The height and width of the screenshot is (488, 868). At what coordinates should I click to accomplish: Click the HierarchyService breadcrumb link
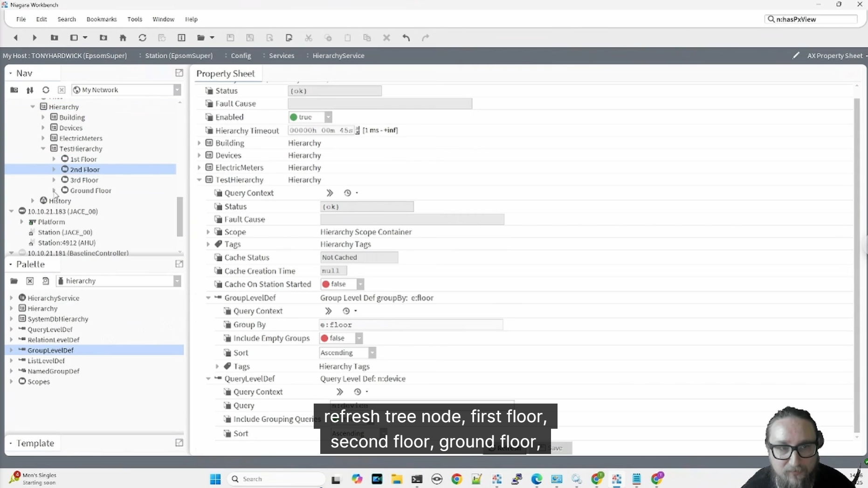[x=338, y=56]
